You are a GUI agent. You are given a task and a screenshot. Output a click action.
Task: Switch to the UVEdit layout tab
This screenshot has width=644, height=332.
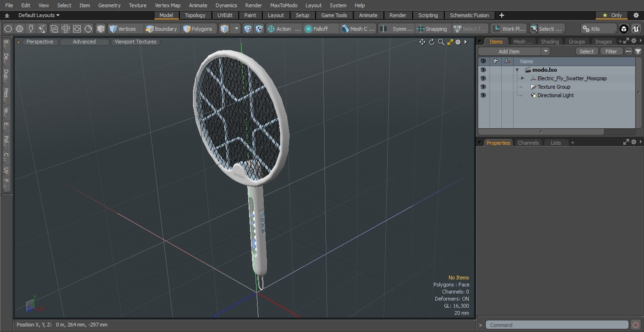pyautogui.click(x=225, y=15)
